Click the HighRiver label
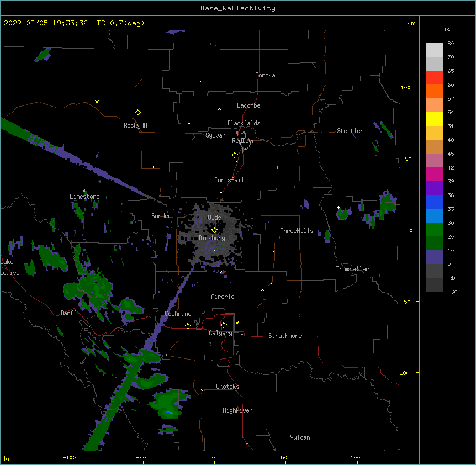This screenshot has height=465, width=476. [237, 410]
